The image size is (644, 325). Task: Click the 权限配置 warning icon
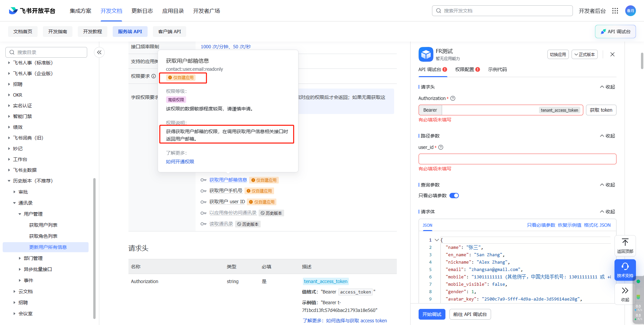coord(478,69)
